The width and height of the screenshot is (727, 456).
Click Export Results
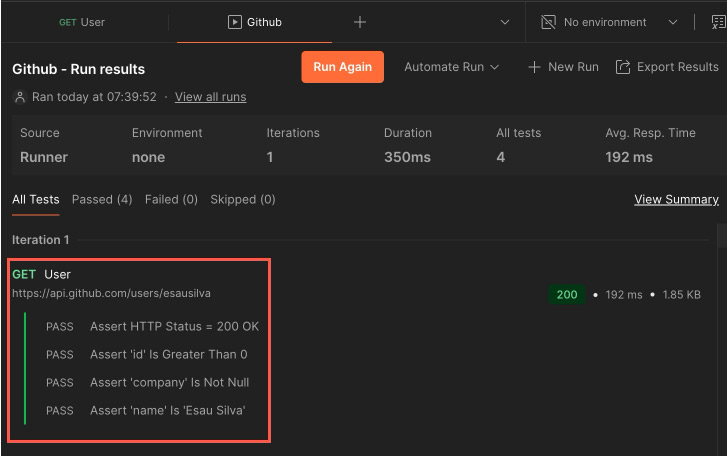coord(667,67)
